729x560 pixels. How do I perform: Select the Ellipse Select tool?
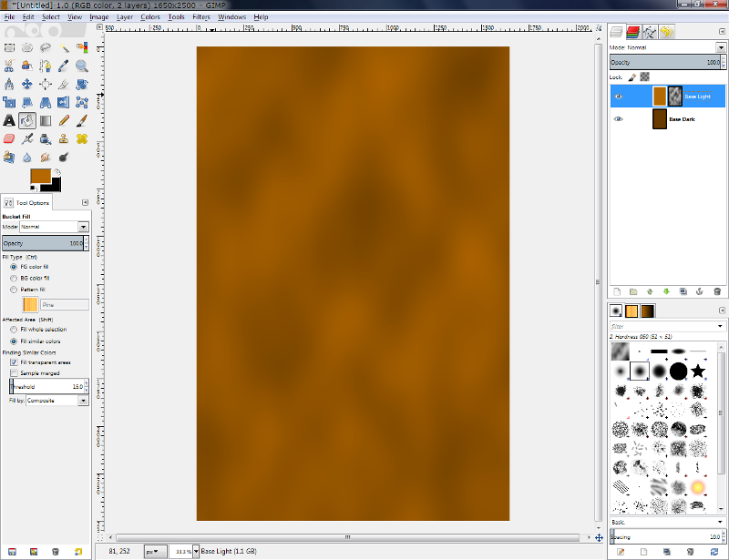click(x=27, y=48)
